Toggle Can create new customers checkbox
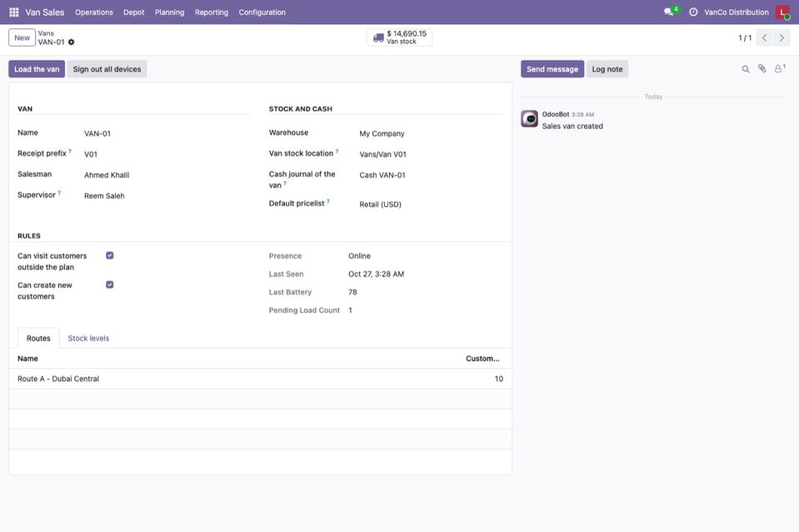799x532 pixels. click(x=109, y=285)
